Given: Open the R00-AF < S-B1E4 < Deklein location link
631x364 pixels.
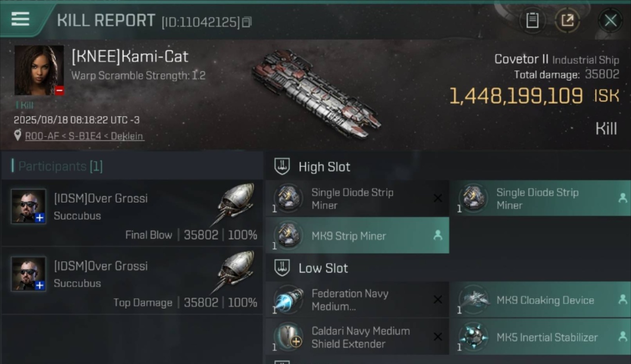Looking at the screenshot, I should tap(84, 136).
